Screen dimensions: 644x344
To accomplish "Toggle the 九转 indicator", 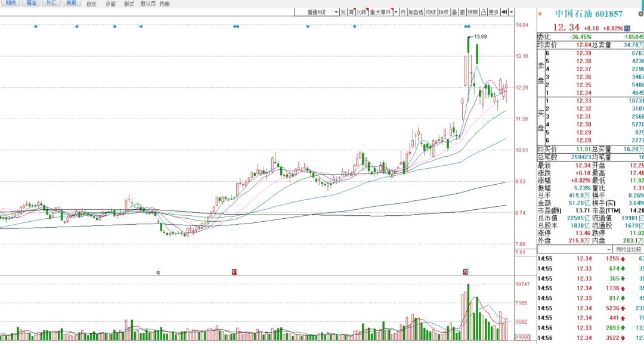I will point(361,12).
